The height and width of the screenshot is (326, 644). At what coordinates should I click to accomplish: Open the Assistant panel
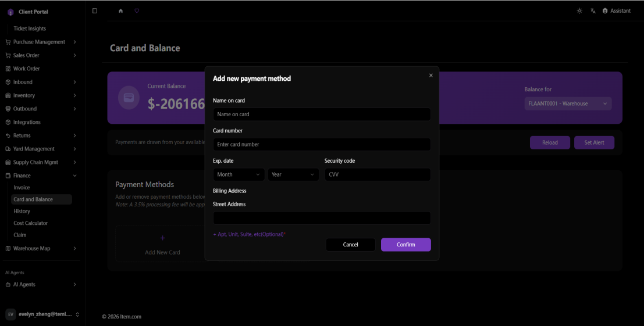(x=617, y=11)
